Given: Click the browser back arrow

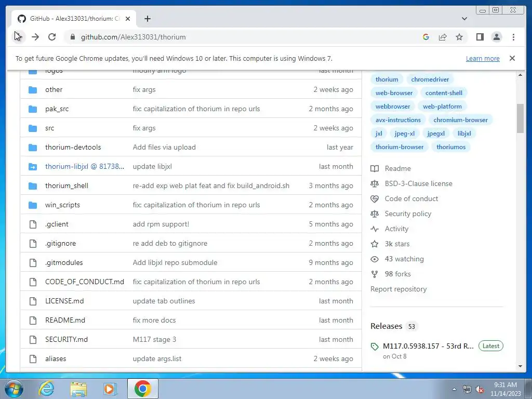Looking at the screenshot, I should 18,37.
